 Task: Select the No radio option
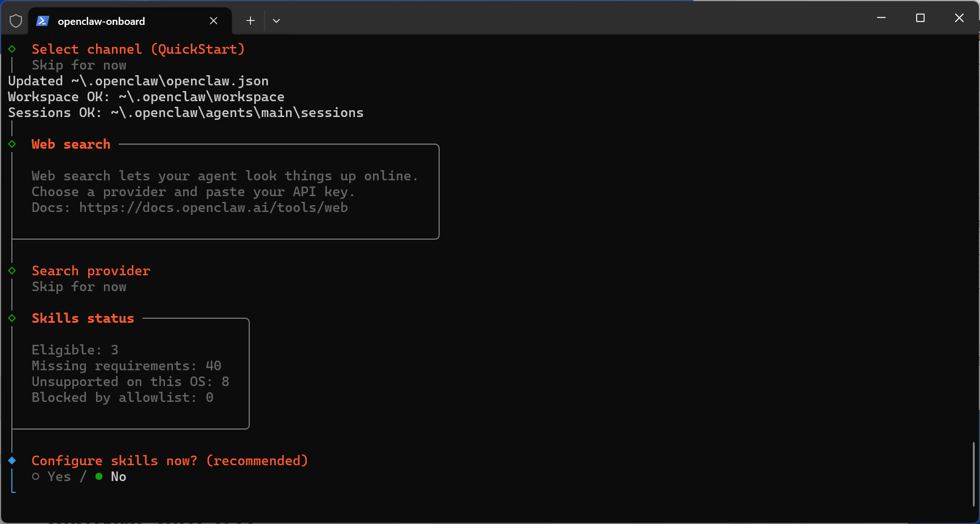pos(111,477)
